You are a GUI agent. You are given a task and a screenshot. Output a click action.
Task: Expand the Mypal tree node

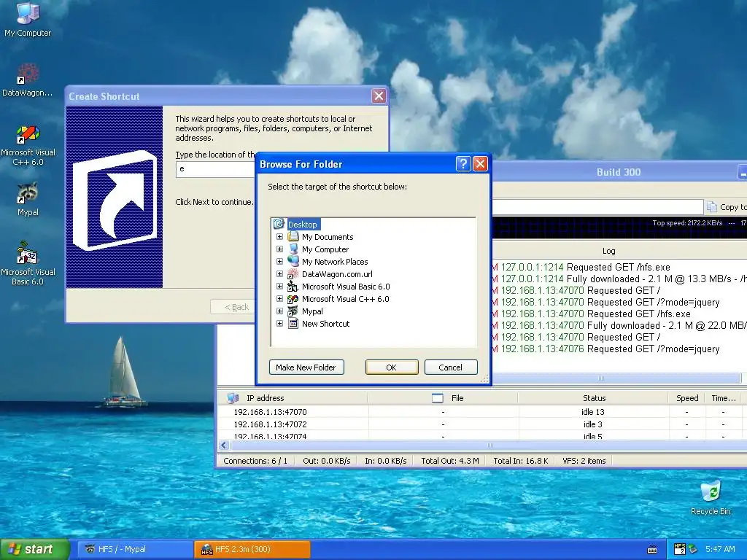pos(279,311)
